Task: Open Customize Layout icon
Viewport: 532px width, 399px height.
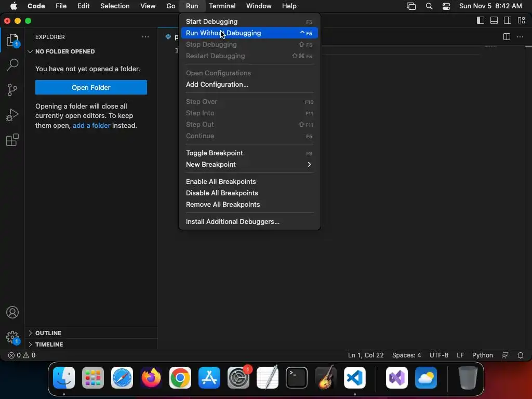Action: point(522,20)
